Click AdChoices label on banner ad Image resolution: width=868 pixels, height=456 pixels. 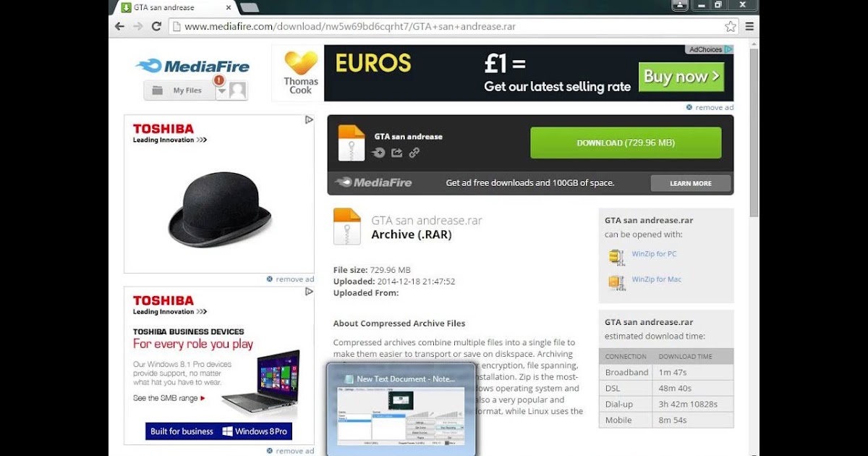pos(710,49)
